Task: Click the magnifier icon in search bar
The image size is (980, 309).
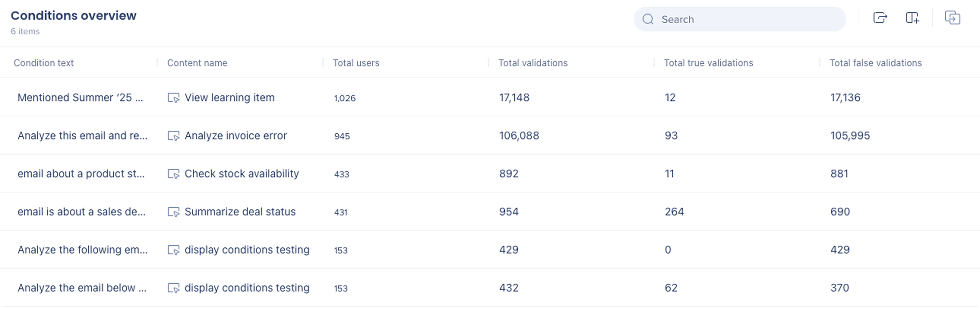Action: (648, 19)
